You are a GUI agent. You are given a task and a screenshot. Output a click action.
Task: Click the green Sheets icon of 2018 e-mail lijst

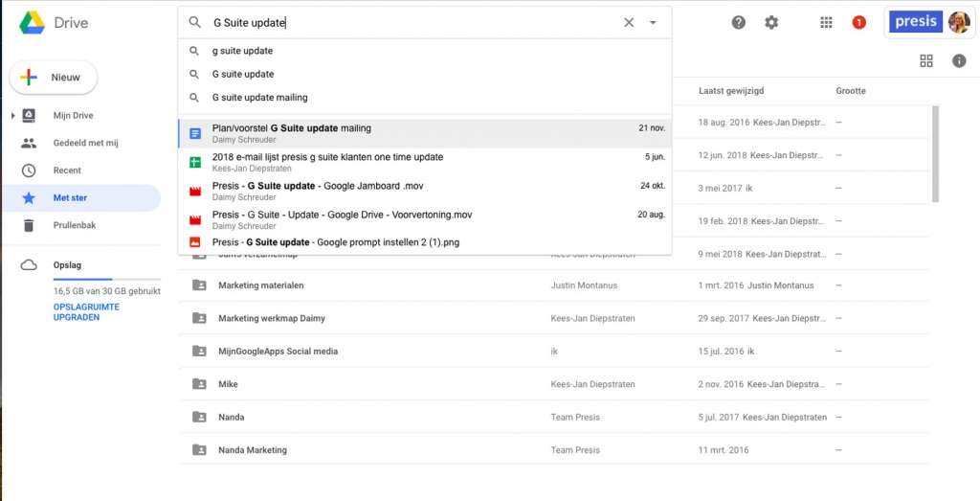click(195, 162)
